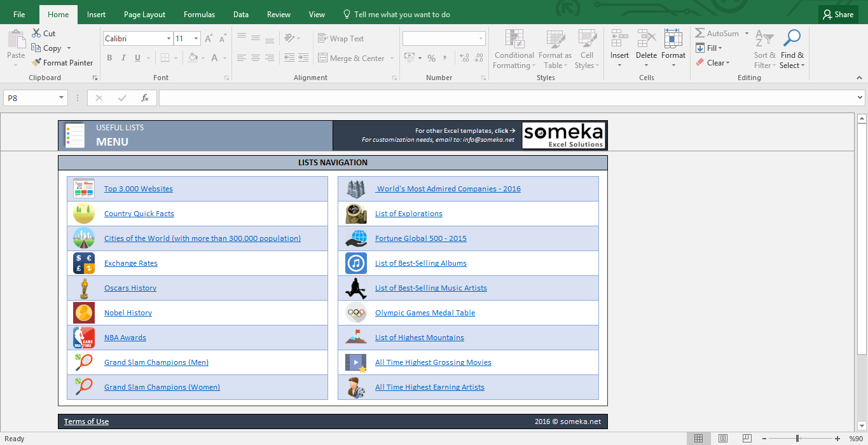Image resolution: width=868 pixels, height=445 pixels.
Task: Pick the font color A
Action: (215, 58)
